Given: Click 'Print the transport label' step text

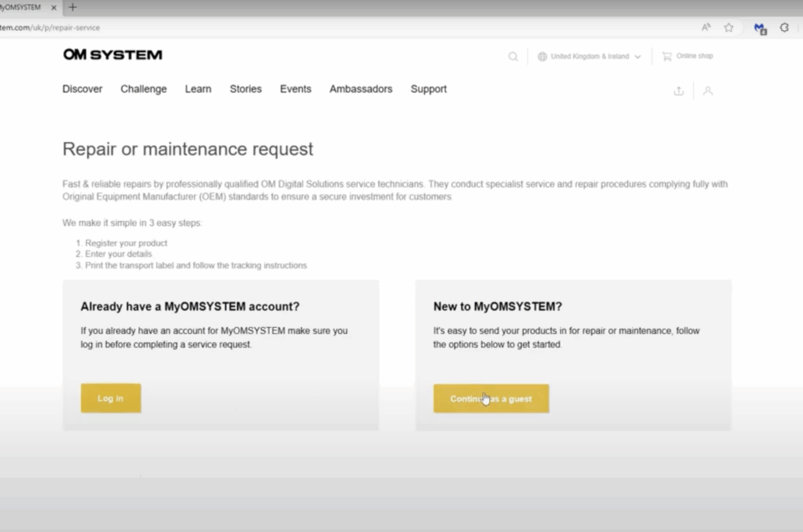Looking at the screenshot, I should 196,265.
